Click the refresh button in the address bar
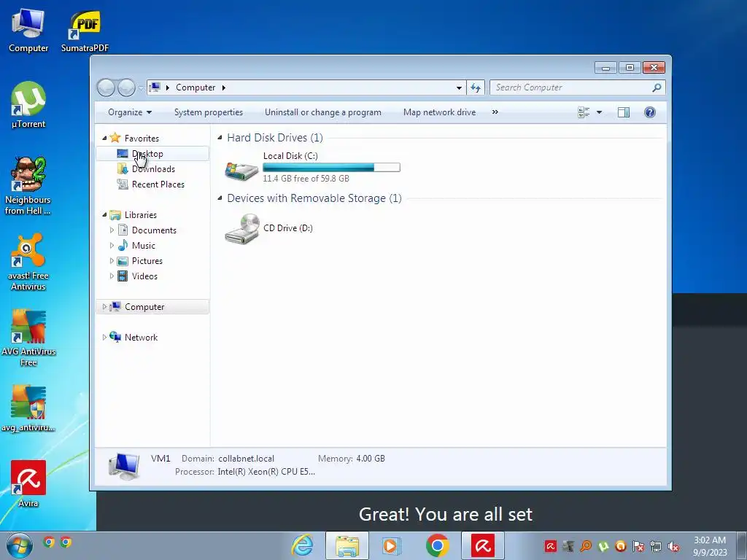The width and height of the screenshot is (747, 560). tap(476, 87)
